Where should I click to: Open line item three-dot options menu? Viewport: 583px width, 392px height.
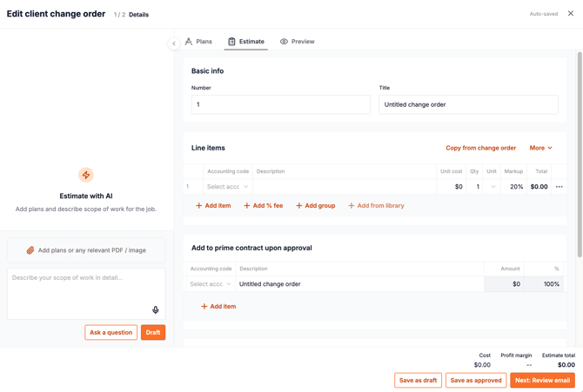(559, 187)
